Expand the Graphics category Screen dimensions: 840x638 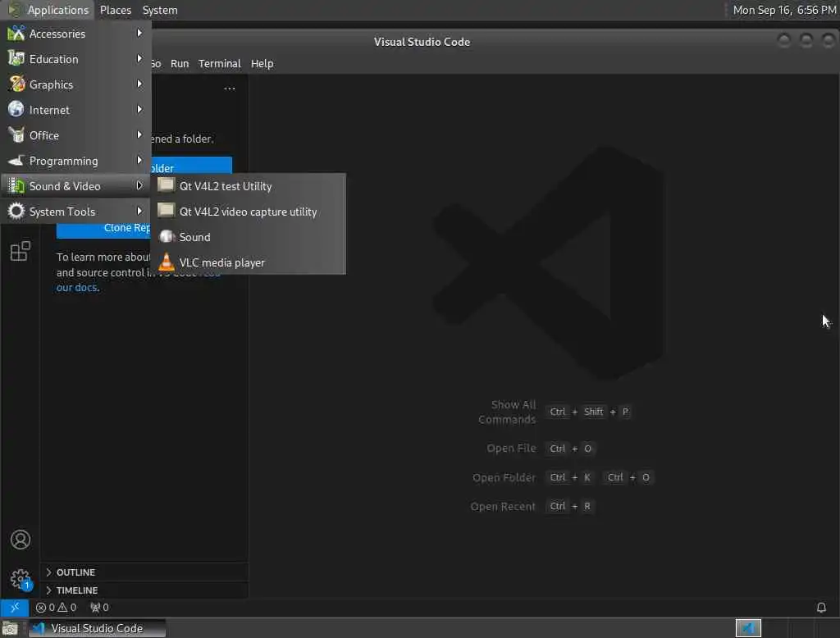(75, 84)
